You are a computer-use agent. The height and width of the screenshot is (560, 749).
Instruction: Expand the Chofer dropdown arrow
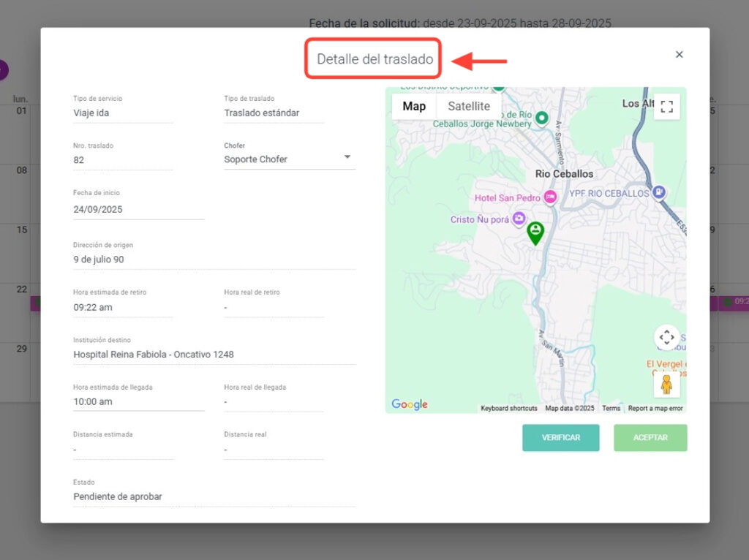tap(347, 157)
